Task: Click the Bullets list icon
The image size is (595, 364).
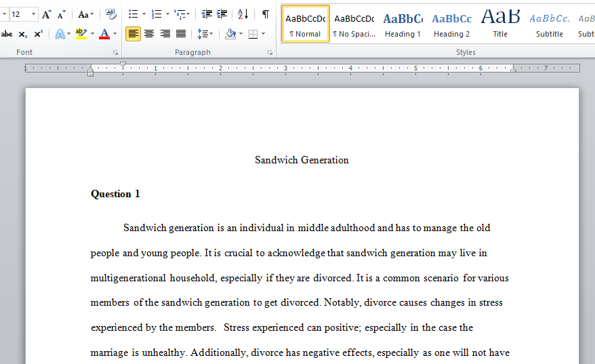Action: pos(133,14)
